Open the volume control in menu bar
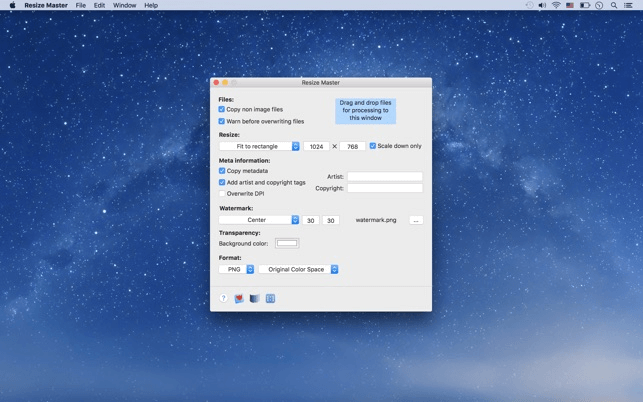 [542, 5]
